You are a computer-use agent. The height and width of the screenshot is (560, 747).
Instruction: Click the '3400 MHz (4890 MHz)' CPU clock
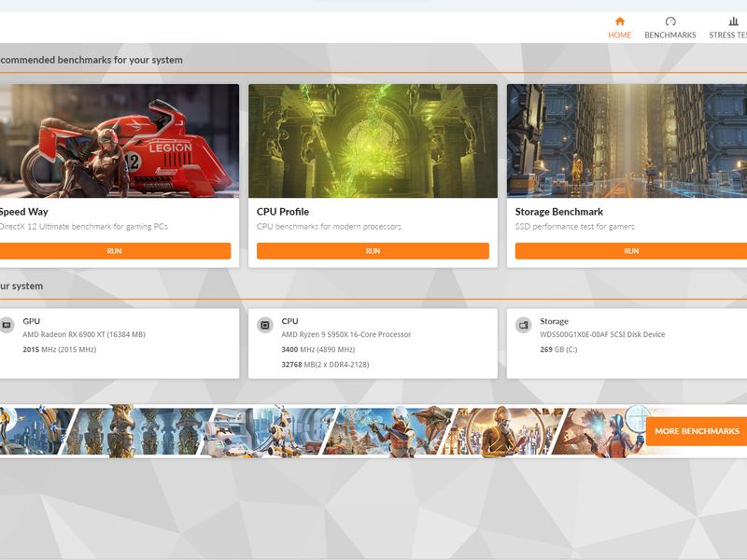point(317,349)
